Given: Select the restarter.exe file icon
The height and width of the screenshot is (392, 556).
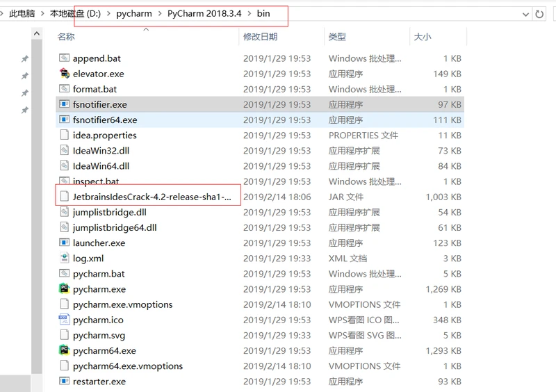Looking at the screenshot, I should pos(64,382).
